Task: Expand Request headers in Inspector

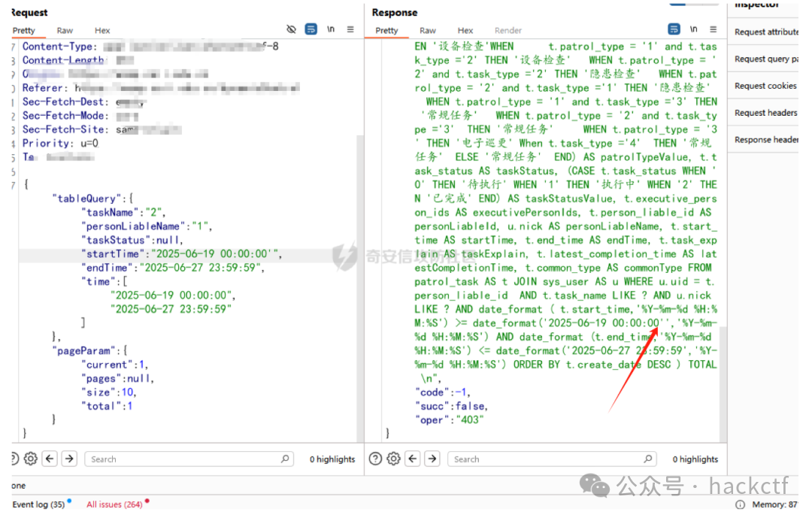Action: pos(766,113)
